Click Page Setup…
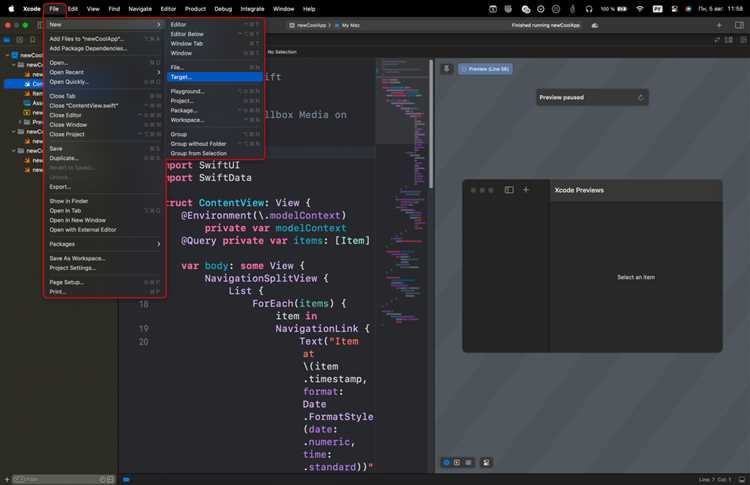750x485 pixels. (105, 282)
